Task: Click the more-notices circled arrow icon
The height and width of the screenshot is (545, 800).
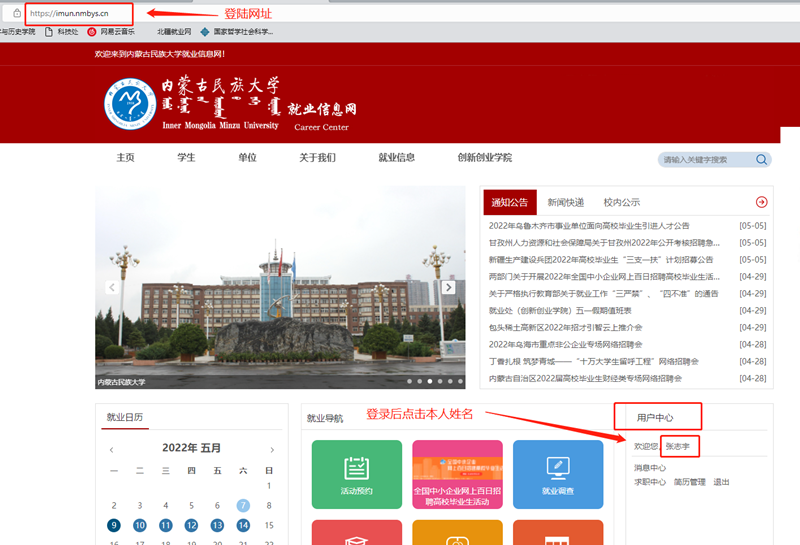Action: (761, 202)
